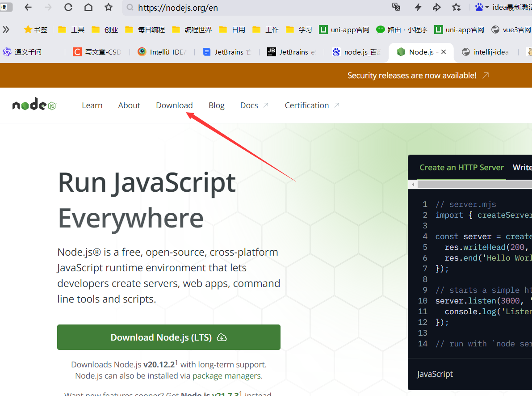
Task: Open the Certification nav item
Action: 312,105
